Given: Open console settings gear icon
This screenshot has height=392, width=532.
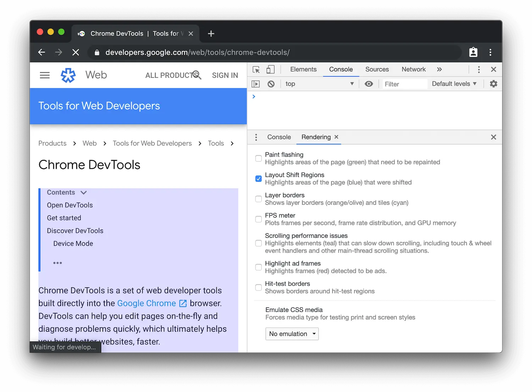Looking at the screenshot, I should point(493,84).
